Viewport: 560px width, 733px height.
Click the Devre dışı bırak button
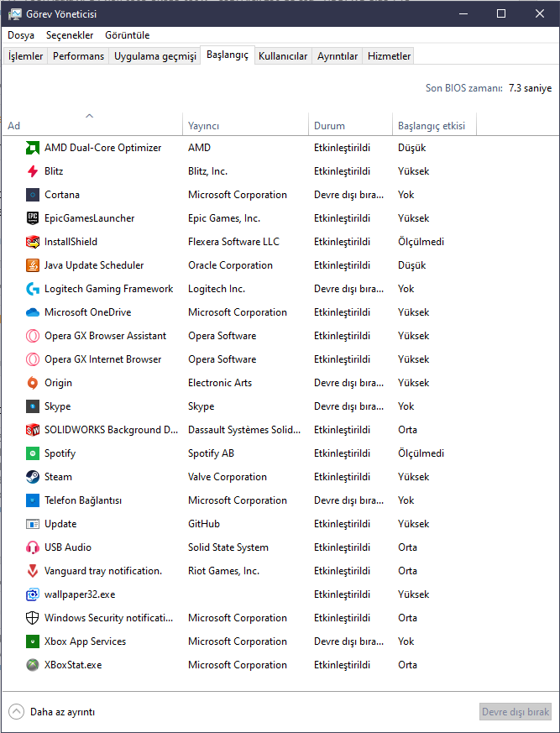[516, 712]
